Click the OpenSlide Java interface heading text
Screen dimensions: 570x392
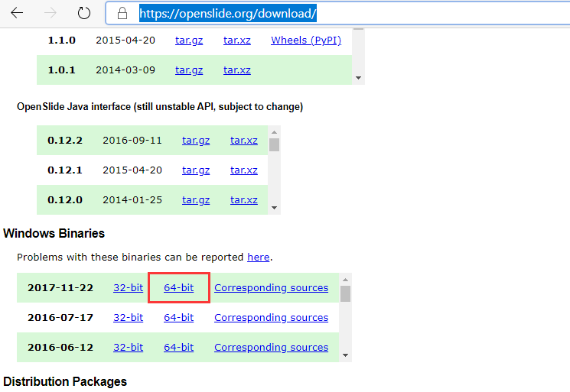(160, 107)
